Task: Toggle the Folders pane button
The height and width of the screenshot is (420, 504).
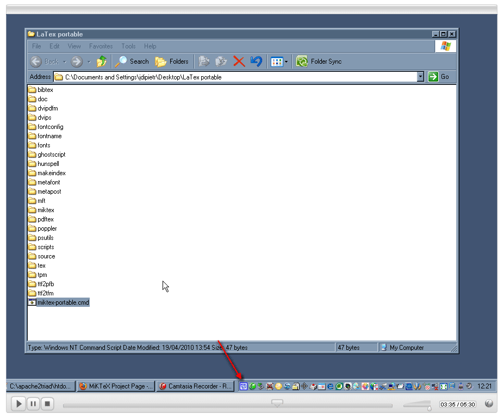Action: (x=172, y=61)
